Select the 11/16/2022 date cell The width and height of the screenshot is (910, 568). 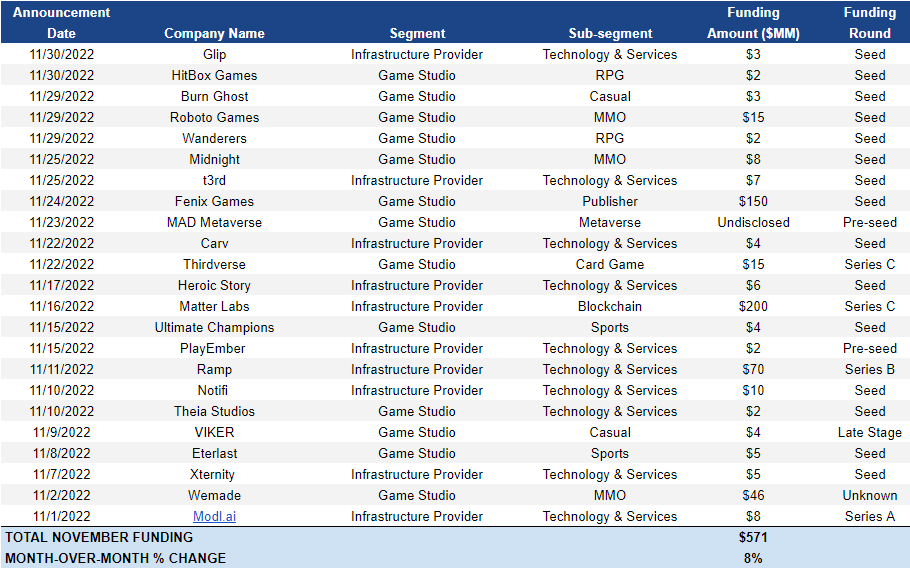tap(62, 306)
